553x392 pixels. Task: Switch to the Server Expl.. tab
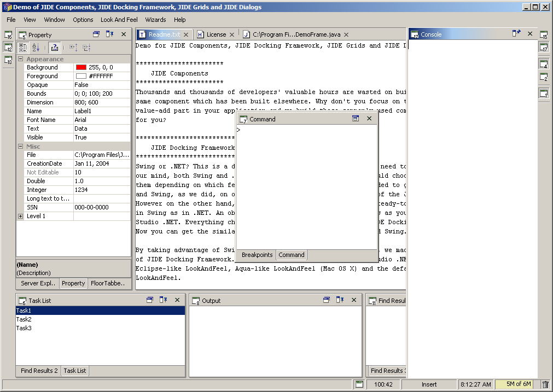click(x=38, y=283)
